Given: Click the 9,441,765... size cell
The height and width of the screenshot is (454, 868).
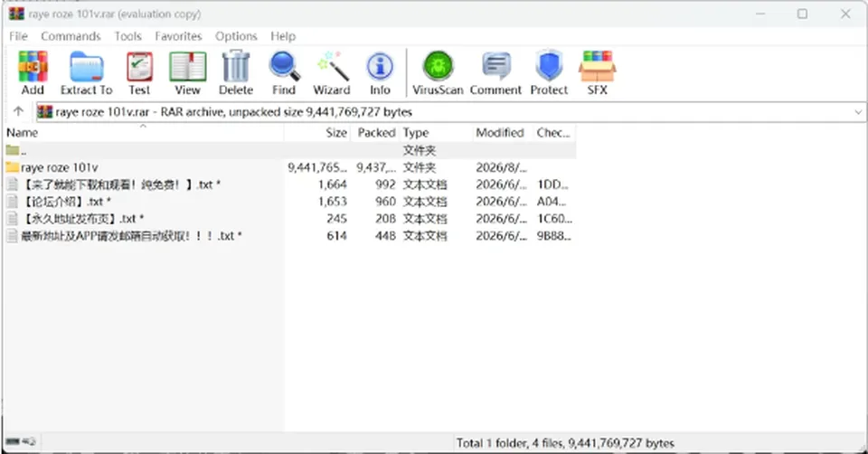Looking at the screenshot, I should pos(317,167).
